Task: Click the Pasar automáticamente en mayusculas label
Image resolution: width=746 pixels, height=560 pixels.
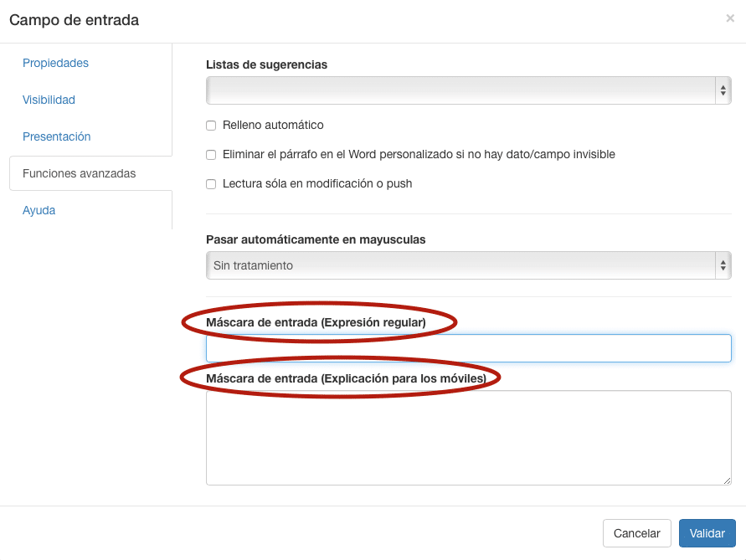Action: [x=316, y=239]
